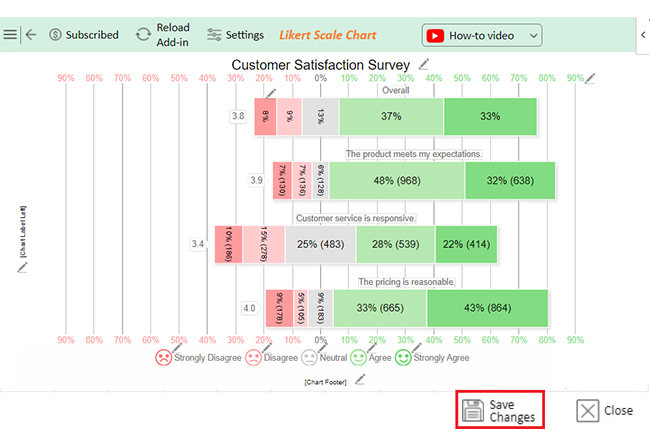Edit the Chart Footer with the pencil icon
650x444 pixels.
pos(360,379)
